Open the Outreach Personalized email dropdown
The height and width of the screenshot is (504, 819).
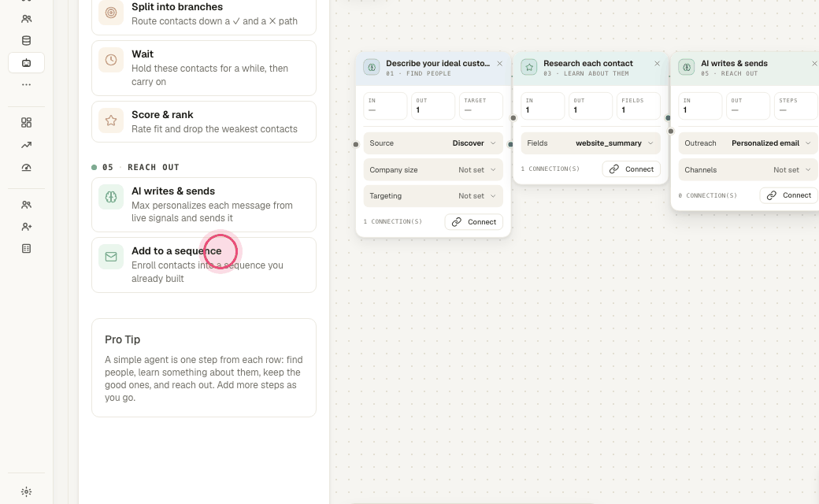748,143
